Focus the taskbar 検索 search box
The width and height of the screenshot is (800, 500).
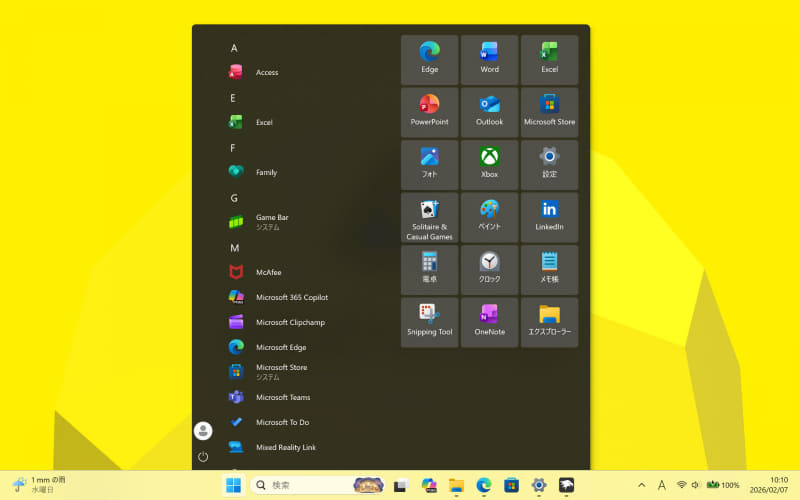tap(317, 485)
